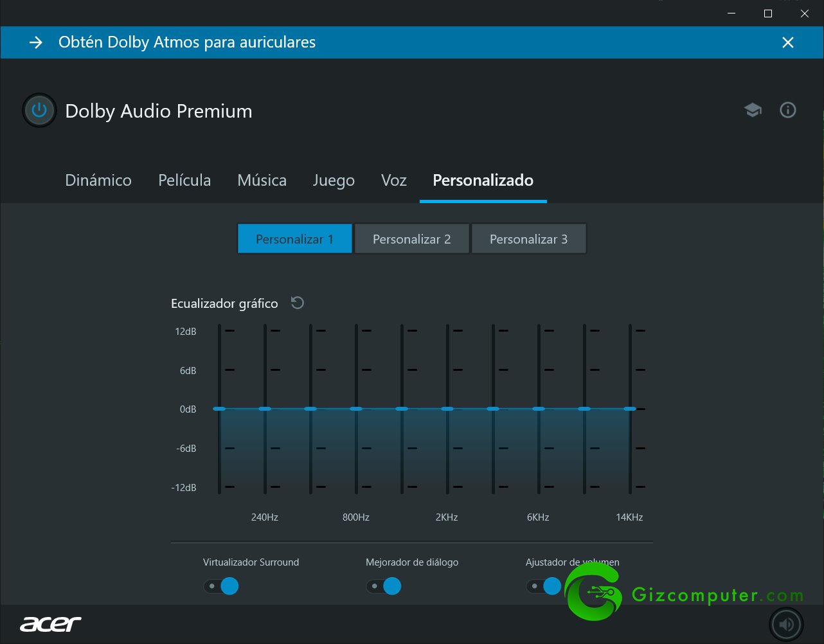The height and width of the screenshot is (644, 824).
Task: Click the 240Hz frequency label
Action: [x=265, y=517]
